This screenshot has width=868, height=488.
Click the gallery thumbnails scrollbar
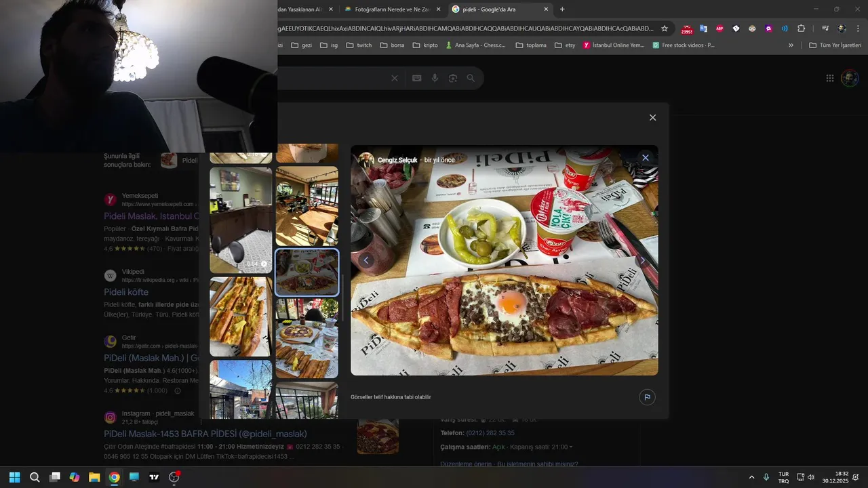tap(343, 297)
